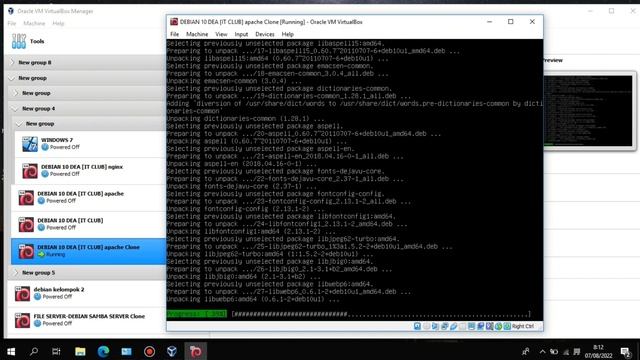Open Task View from the taskbar

pyautogui.click(x=56, y=351)
